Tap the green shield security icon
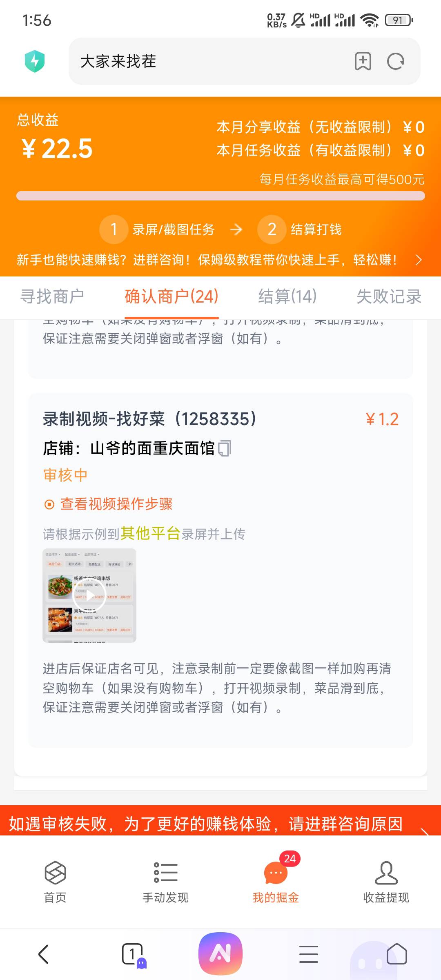The image size is (441, 980). pos(35,61)
